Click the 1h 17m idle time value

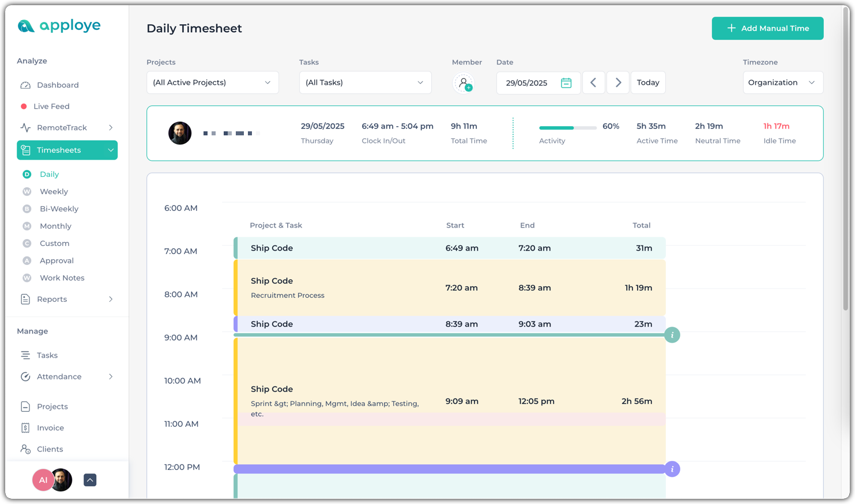pos(777,126)
